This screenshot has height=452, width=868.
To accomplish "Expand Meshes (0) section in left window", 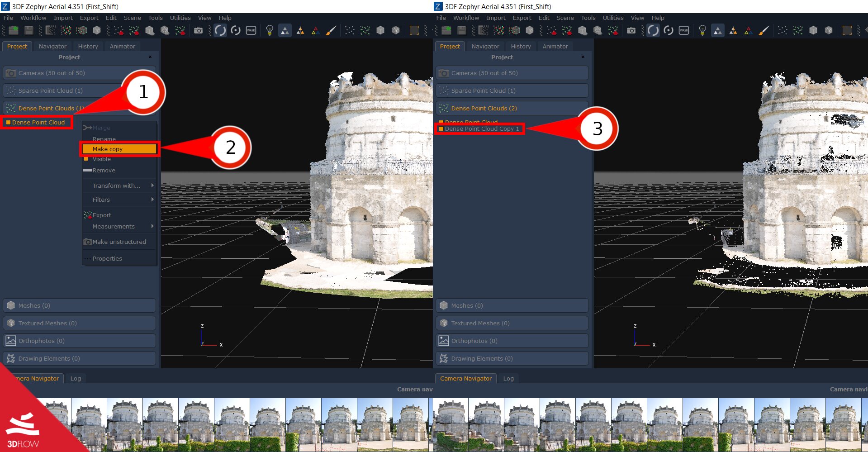I will (79, 305).
